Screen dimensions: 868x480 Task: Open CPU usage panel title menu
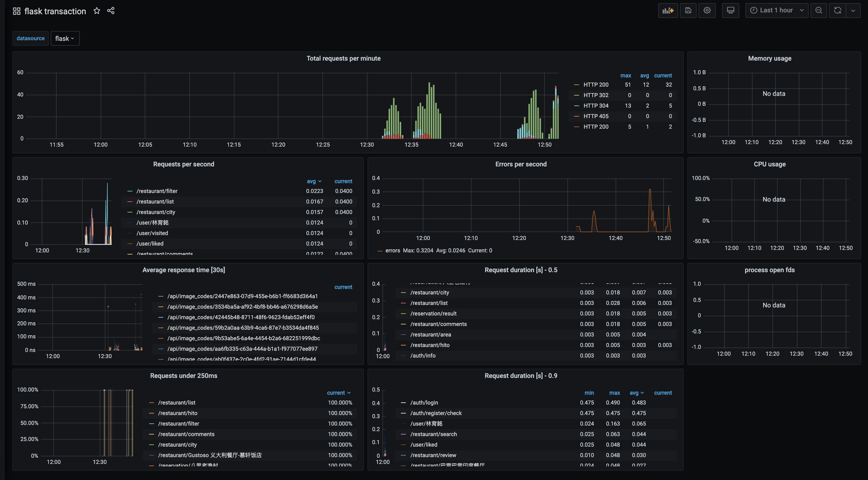coord(770,164)
